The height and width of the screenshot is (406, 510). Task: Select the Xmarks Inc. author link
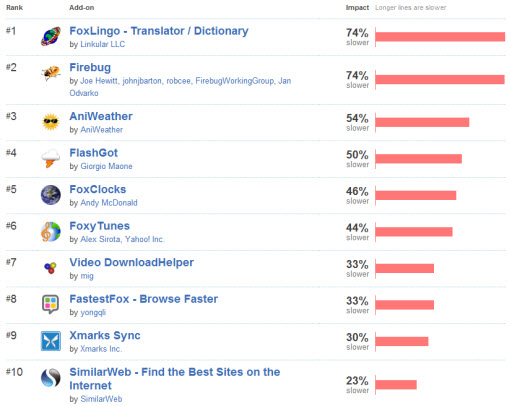tap(101, 349)
